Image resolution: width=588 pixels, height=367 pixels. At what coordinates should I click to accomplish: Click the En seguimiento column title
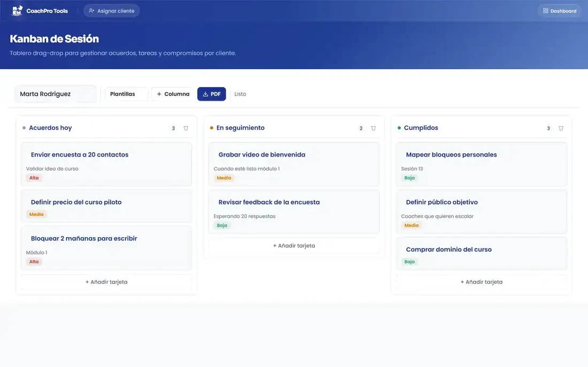pyautogui.click(x=241, y=128)
